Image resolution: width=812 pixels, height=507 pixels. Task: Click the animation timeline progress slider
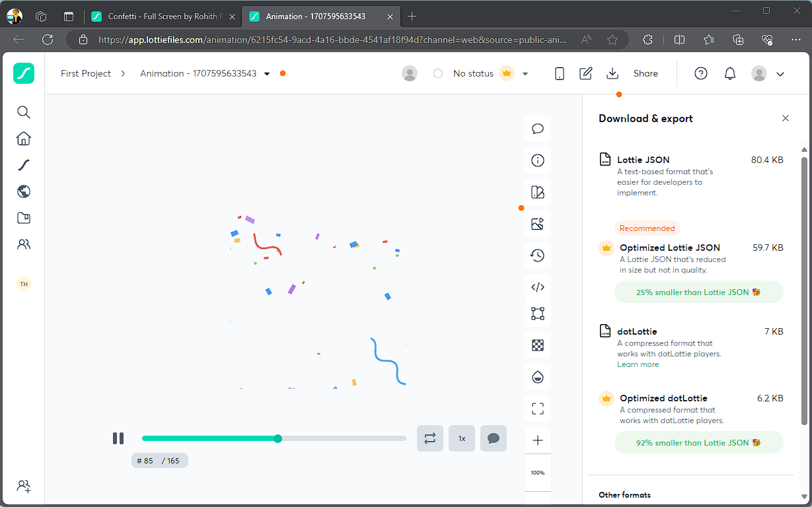tap(274, 438)
